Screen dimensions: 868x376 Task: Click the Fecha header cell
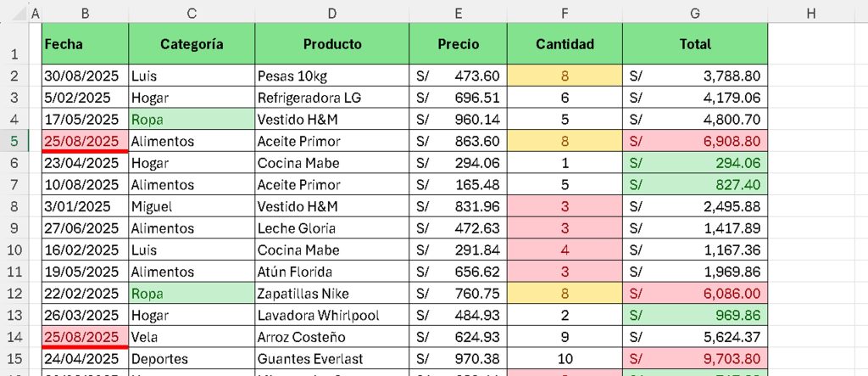pos(86,44)
